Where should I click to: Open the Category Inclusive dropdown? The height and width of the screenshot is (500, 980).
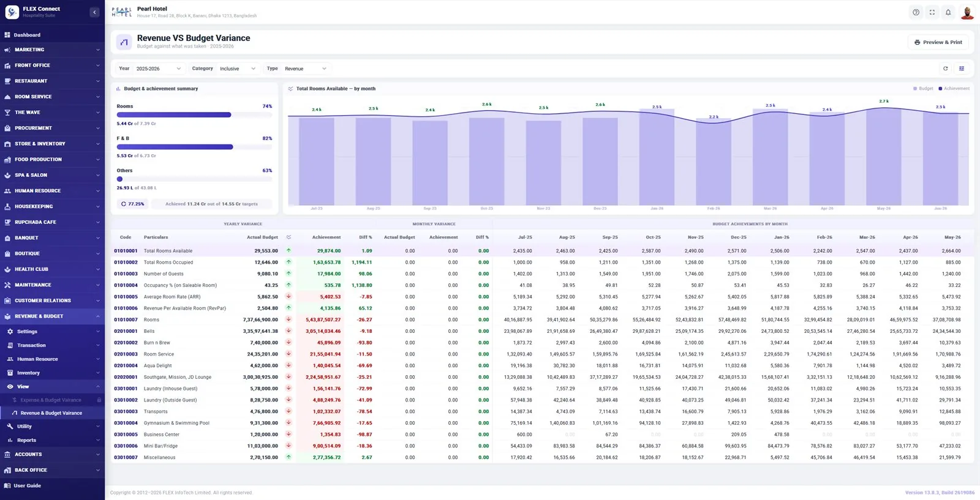pyautogui.click(x=238, y=69)
